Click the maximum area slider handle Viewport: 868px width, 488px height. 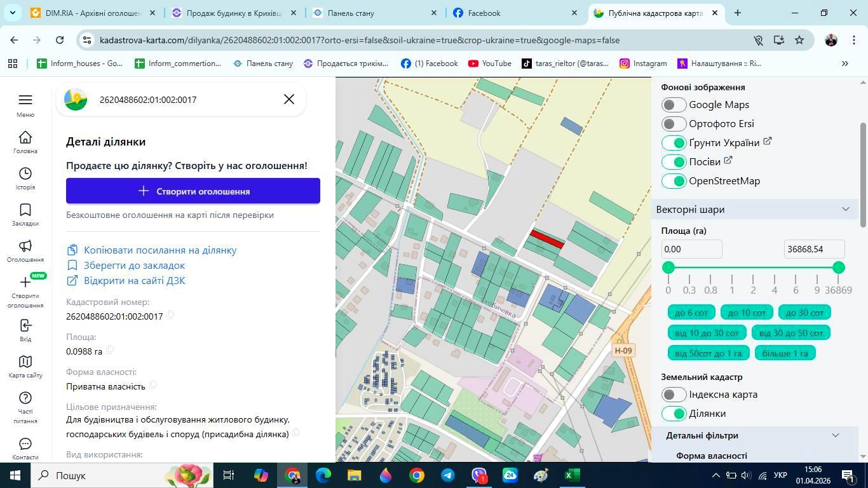point(839,268)
